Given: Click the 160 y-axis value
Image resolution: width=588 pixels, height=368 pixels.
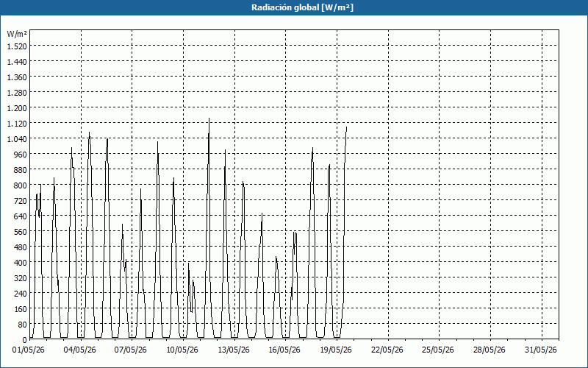Looking at the screenshot, I should [x=21, y=309].
